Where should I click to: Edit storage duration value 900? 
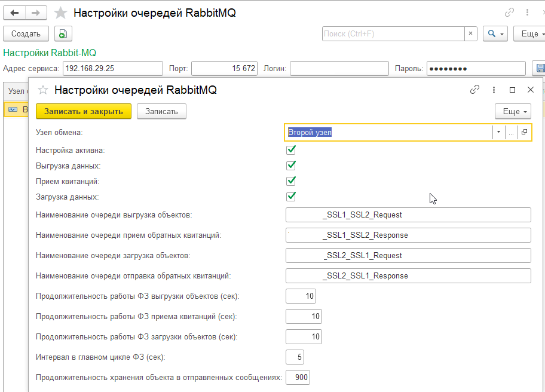point(298,377)
